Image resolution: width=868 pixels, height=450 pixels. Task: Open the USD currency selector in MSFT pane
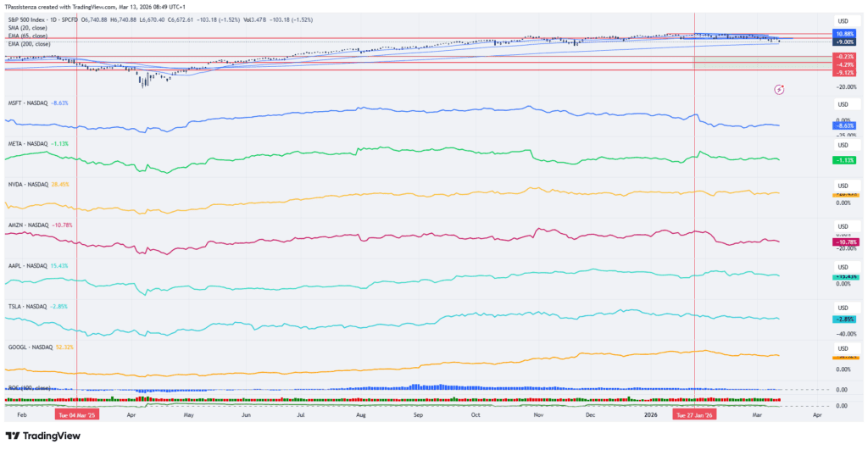[843, 103]
